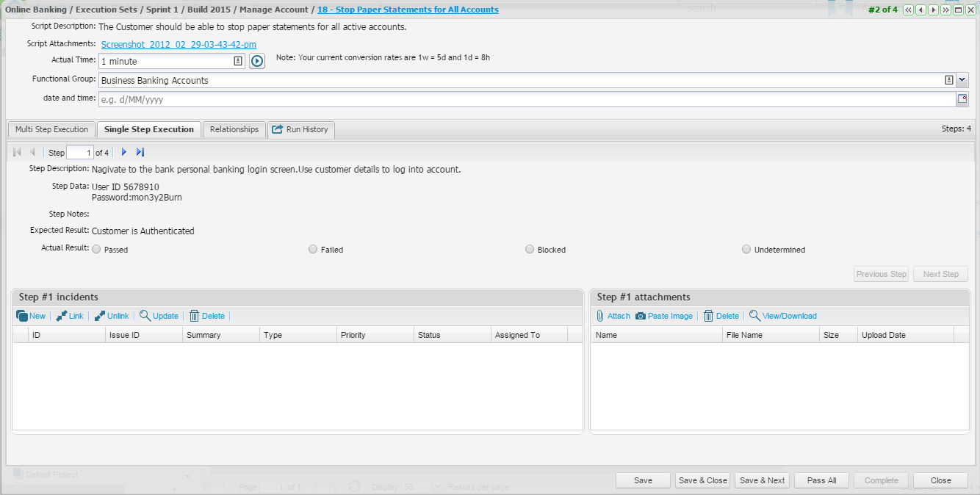Viewport: 980px width, 495px height.
Task: Click the Link incident icon
Action: (x=70, y=316)
